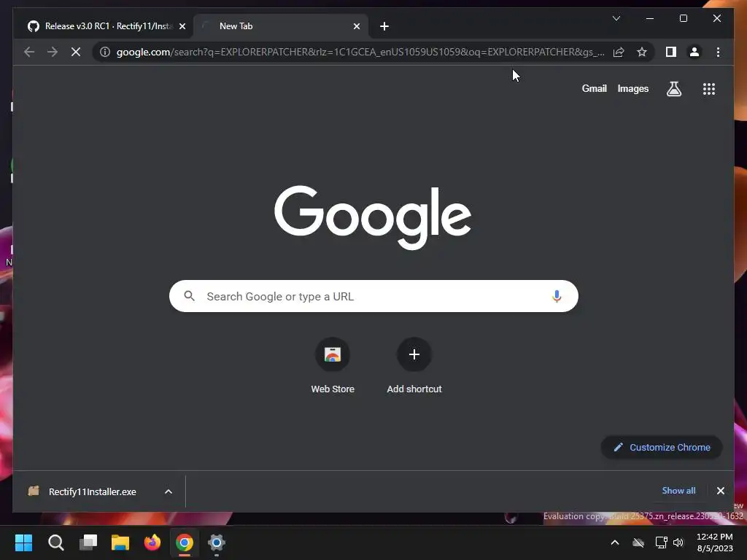Share this page icon in address bar
The width and height of the screenshot is (747, 560).
(x=619, y=52)
